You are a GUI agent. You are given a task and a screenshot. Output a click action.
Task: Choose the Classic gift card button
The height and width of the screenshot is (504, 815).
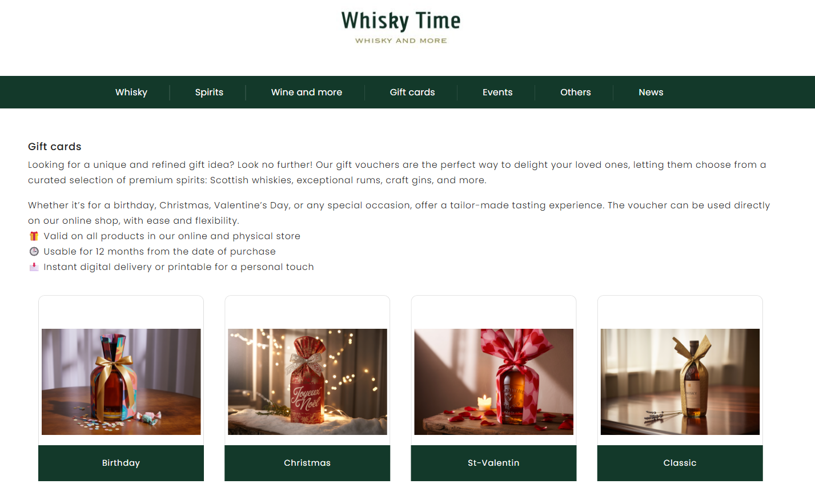click(680, 463)
